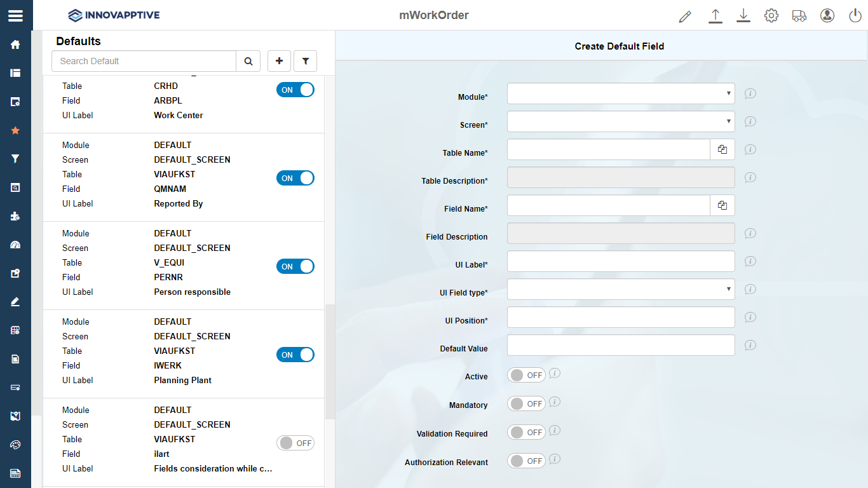
Task: Turn off the Reported By toggle
Action: click(295, 179)
